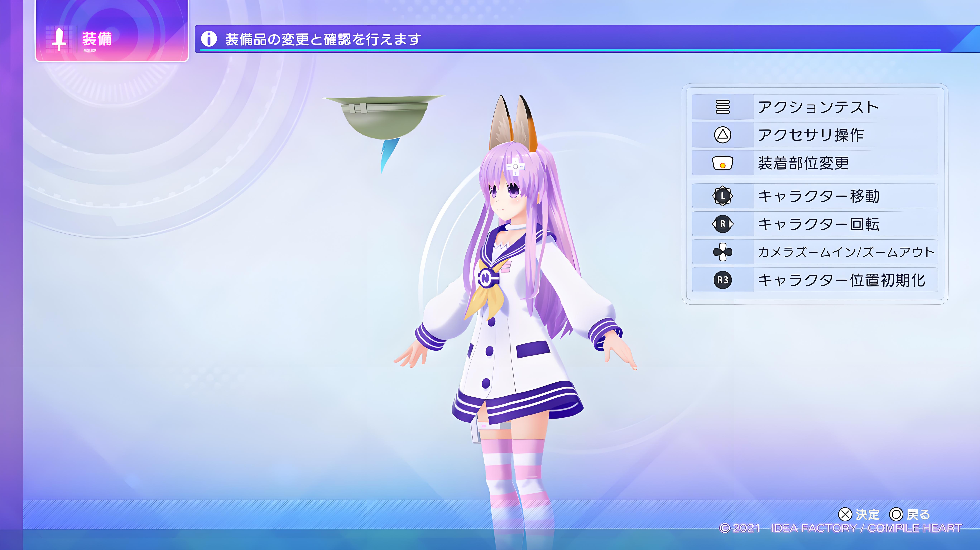Click the triangle button icon for アクセサリ操作

(722, 135)
